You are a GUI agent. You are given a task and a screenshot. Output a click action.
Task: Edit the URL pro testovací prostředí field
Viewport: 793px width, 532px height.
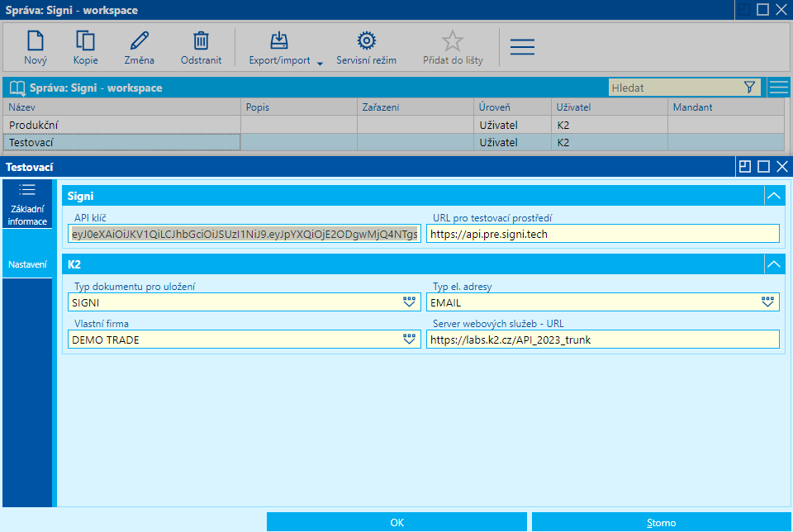(x=603, y=234)
